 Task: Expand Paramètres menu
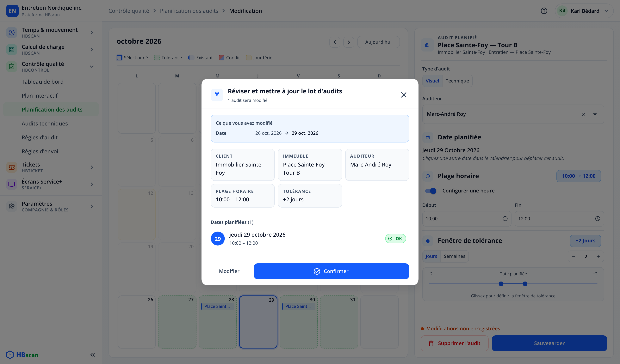pos(51,206)
